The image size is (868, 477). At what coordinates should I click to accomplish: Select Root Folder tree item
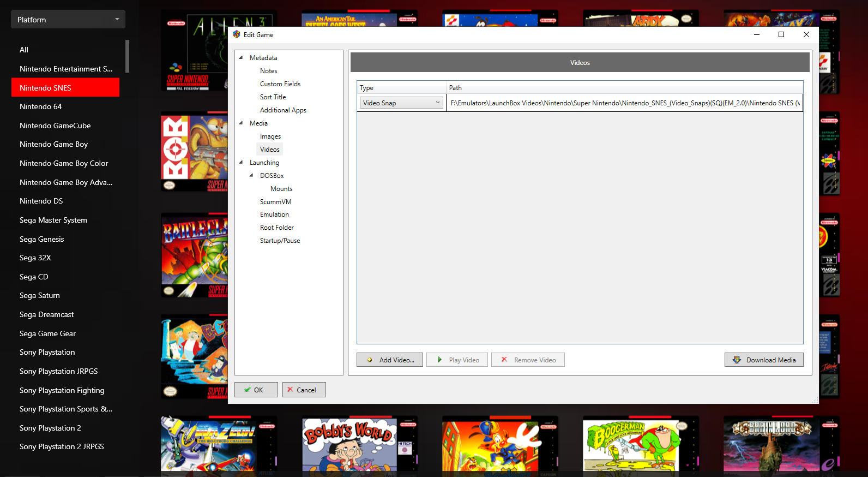tap(276, 228)
